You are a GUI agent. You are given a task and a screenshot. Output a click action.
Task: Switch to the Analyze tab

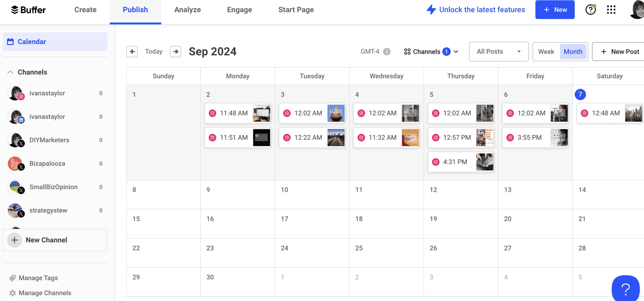pyautogui.click(x=187, y=9)
